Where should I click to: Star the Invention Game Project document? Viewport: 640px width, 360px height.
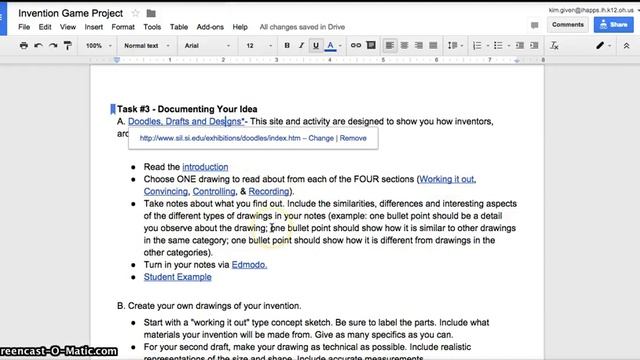[x=136, y=13]
